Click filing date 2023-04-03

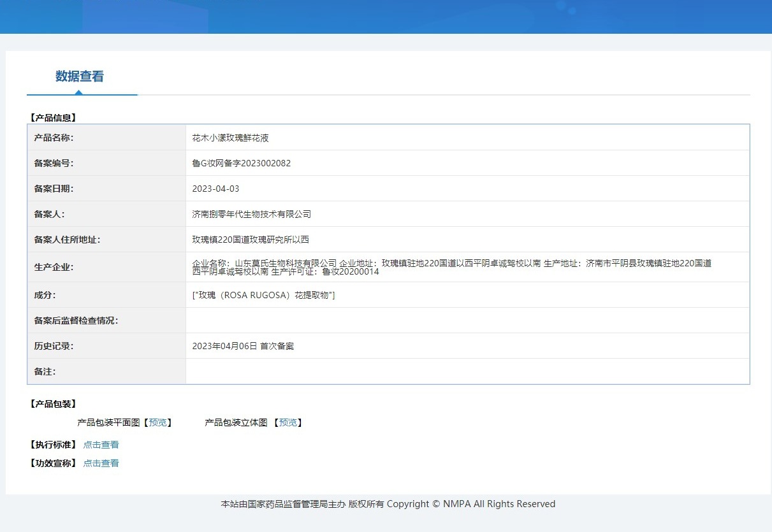[x=215, y=189]
